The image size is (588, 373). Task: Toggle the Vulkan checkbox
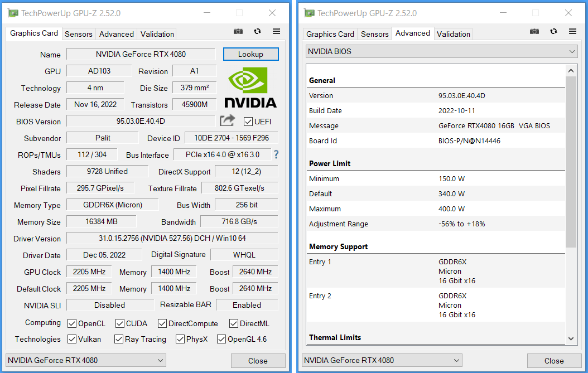pos(72,339)
